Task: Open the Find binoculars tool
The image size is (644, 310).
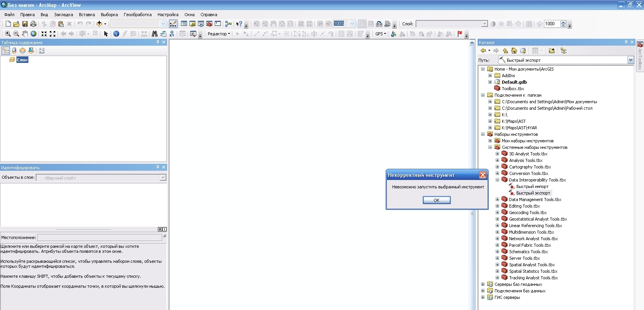Action: (154, 34)
